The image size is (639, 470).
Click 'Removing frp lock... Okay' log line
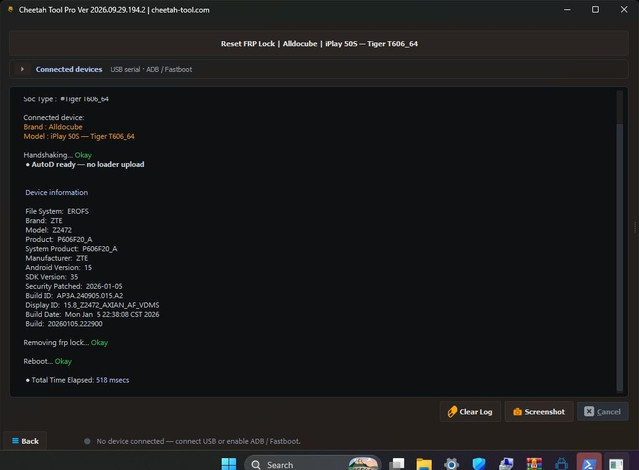pos(66,342)
